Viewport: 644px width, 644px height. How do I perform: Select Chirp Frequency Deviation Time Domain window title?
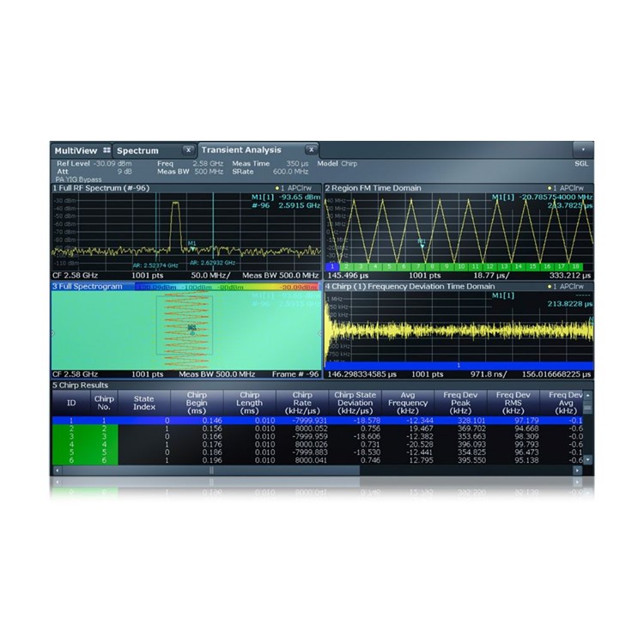click(410, 286)
